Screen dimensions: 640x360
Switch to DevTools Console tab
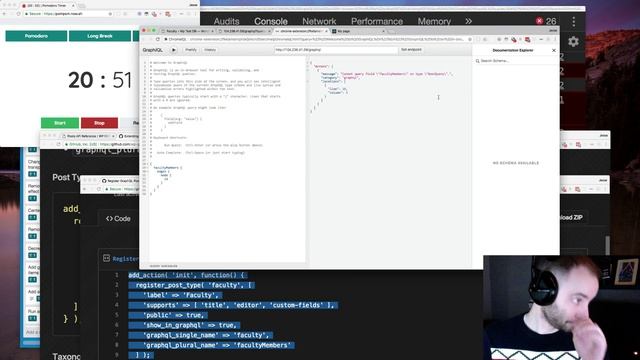pyautogui.click(x=271, y=21)
